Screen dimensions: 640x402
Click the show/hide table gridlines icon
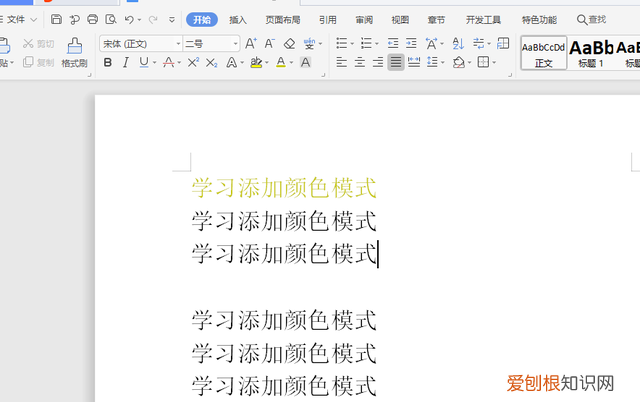(x=503, y=43)
